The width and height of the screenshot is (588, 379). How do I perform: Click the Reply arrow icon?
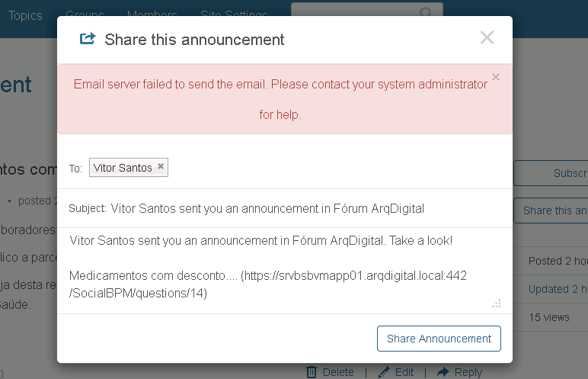[x=443, y=372]
